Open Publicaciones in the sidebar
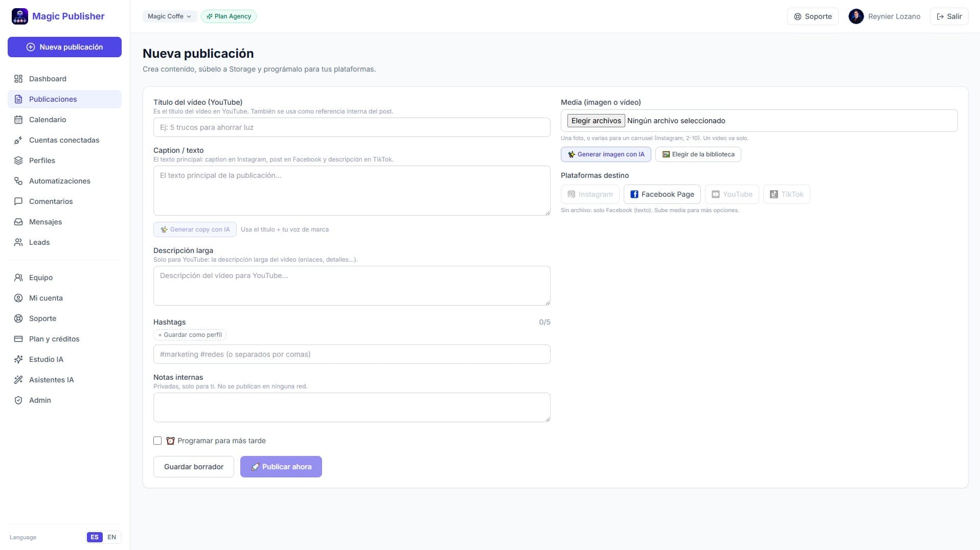 [x=64, y=99]
